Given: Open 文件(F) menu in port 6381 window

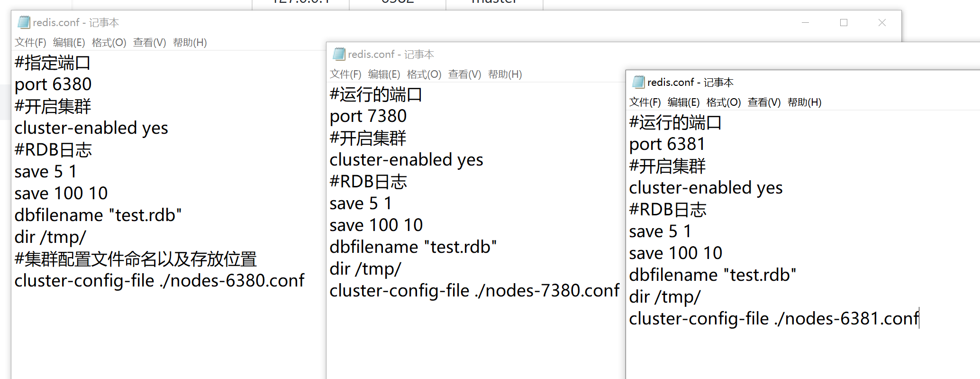Looking at the screenshot, I should (645, 102).
